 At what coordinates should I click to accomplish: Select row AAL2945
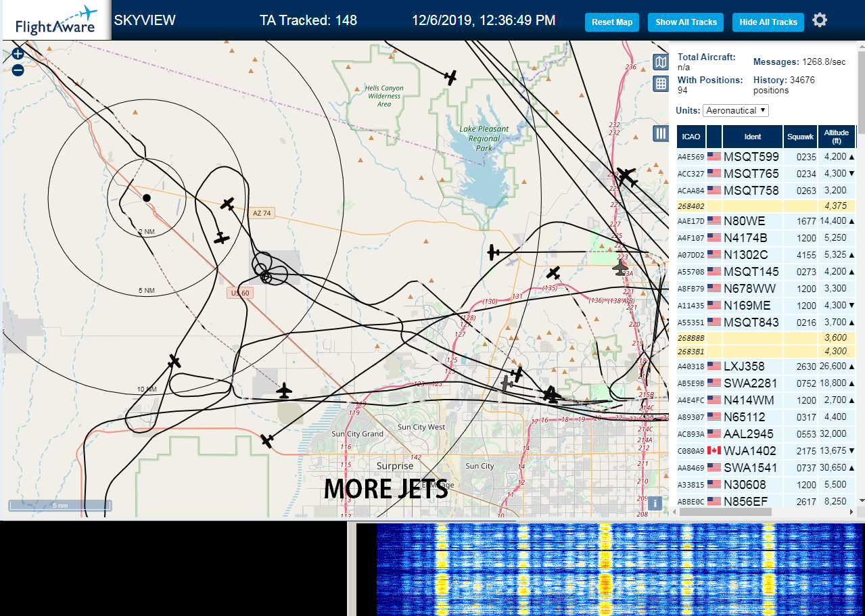(767, 434)
